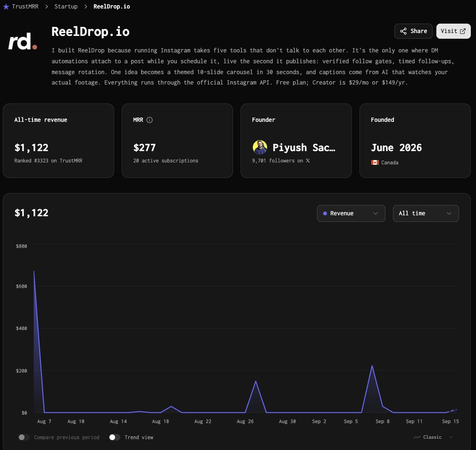
Task: Click the $400 y-axis label
Action: (22, 328)
